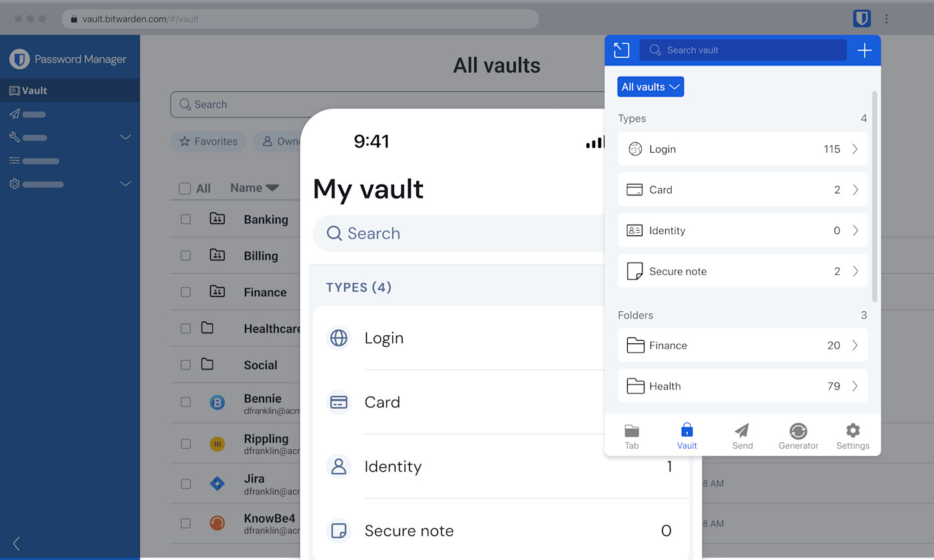Open the password Generator
This screenshot has width=934, height=560.
tap(798, 437)
